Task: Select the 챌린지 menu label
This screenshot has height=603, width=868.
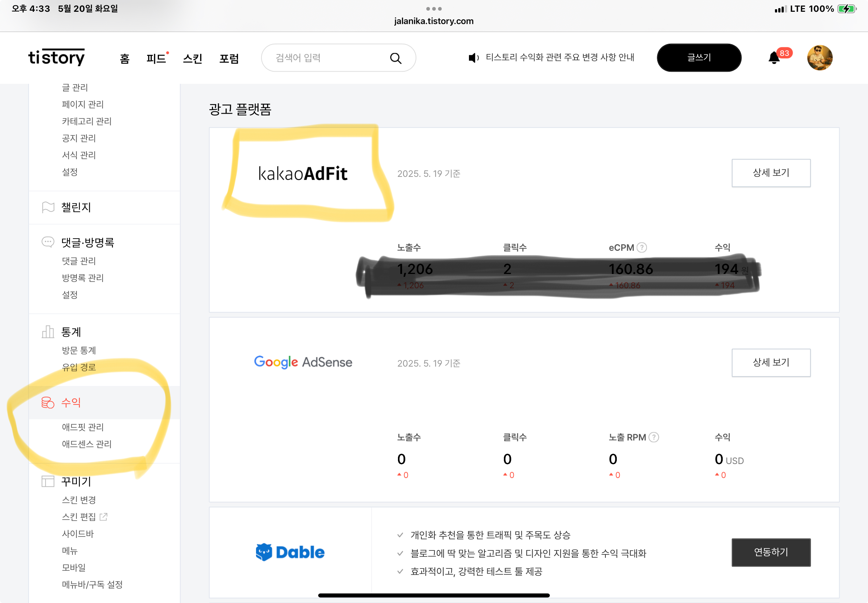Action: pos(76,207)
